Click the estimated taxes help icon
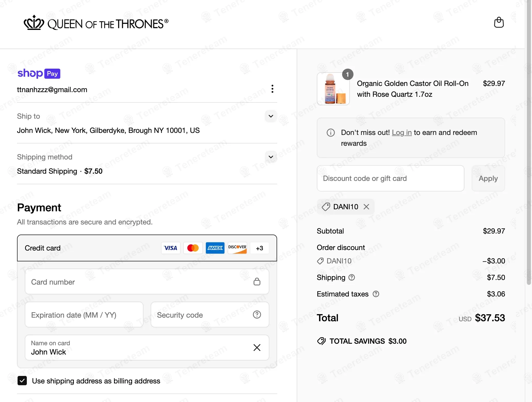 (x=376, y=294)
